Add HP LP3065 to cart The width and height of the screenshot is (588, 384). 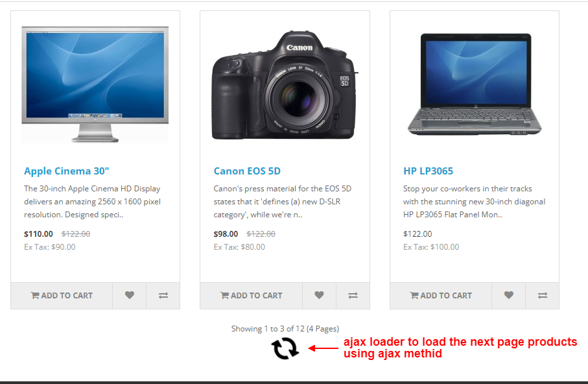(441, 295)
